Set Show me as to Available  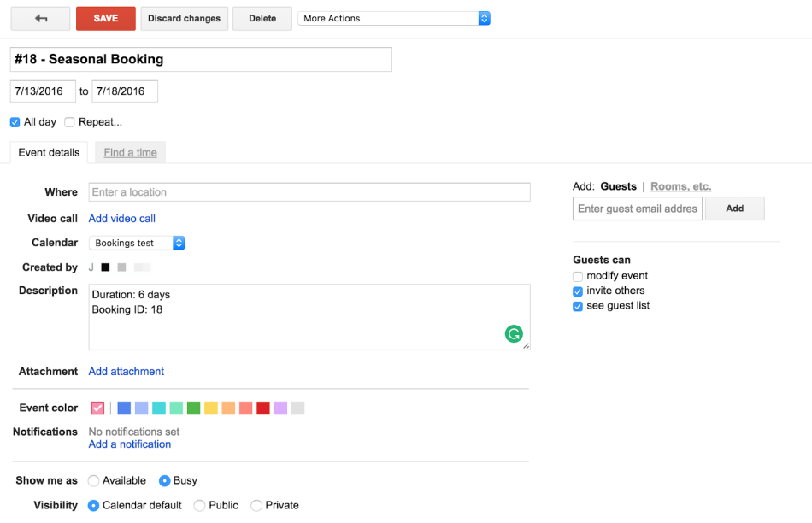click(x=94, y=480)
